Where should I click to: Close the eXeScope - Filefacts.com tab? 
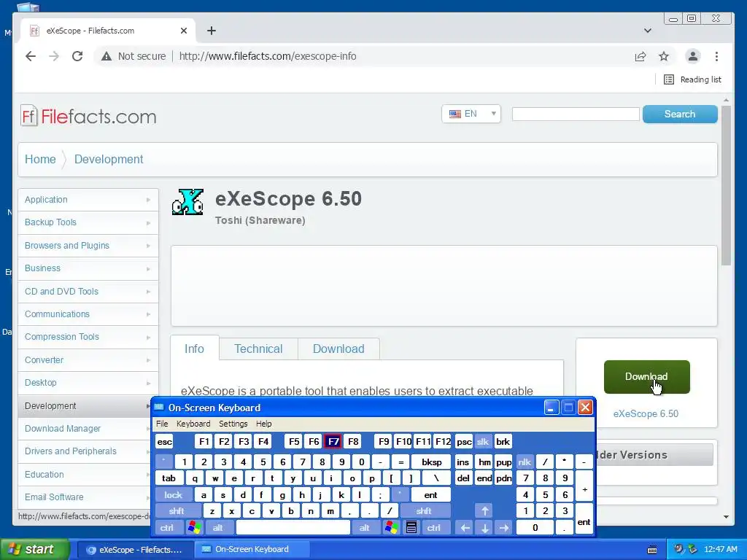coord(184,31)
